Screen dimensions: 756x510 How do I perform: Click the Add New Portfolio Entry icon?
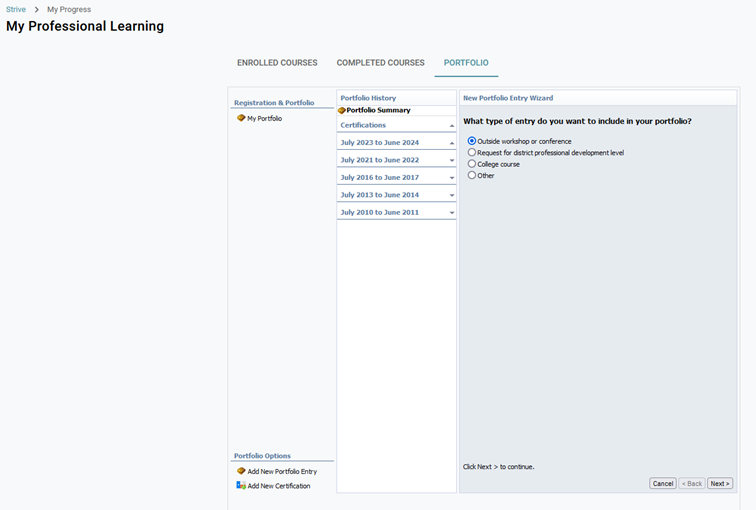coord(241,471)
